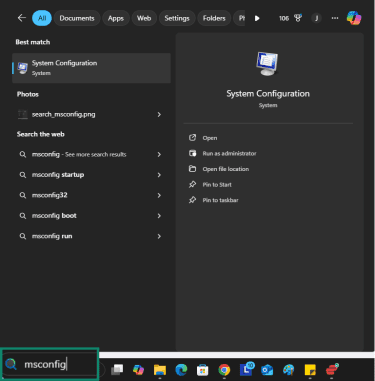Choose Pin to Start

coord(217,185)
